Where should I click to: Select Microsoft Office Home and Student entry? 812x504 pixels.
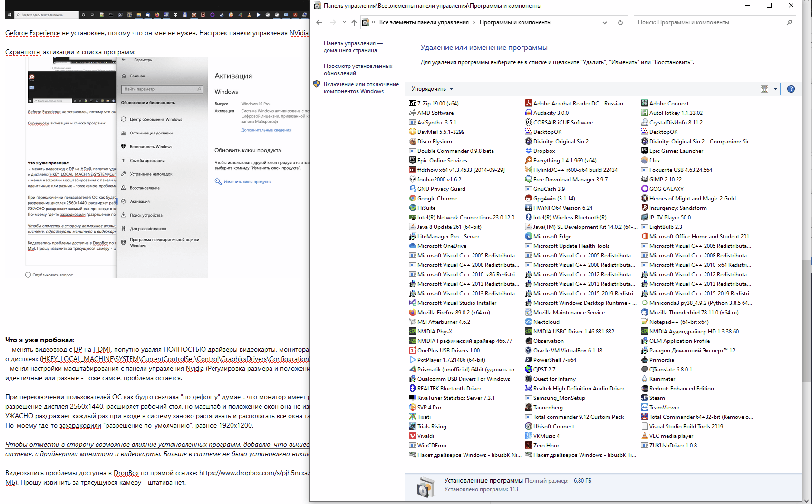(697, 237)
